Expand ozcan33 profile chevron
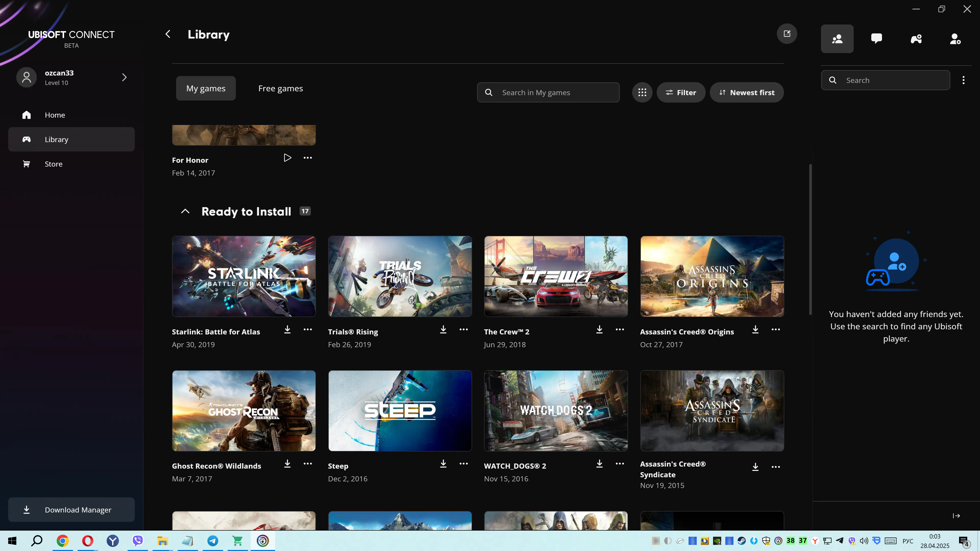This screenshot has width=980, height=551. coord(124,77)
